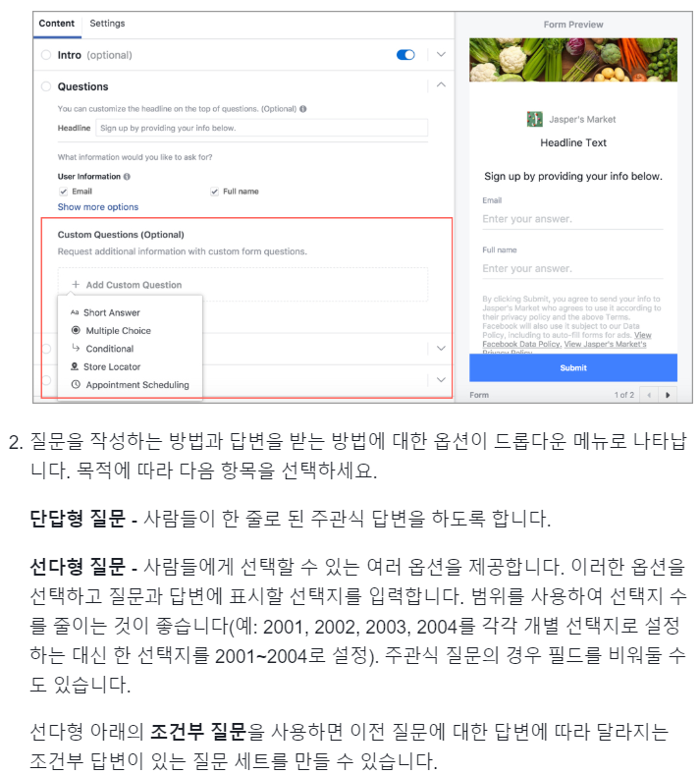
Task: Click the blue Submit button
Action: point(573,367)
